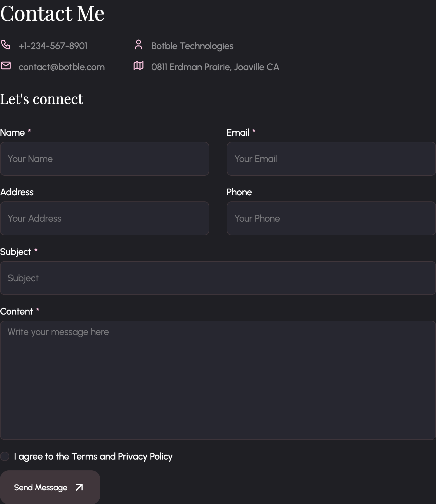Viewport: 436px width, 504px height.
Task: Select the Your Address input field
Action: pyautogui.click(x=105, y=218)
